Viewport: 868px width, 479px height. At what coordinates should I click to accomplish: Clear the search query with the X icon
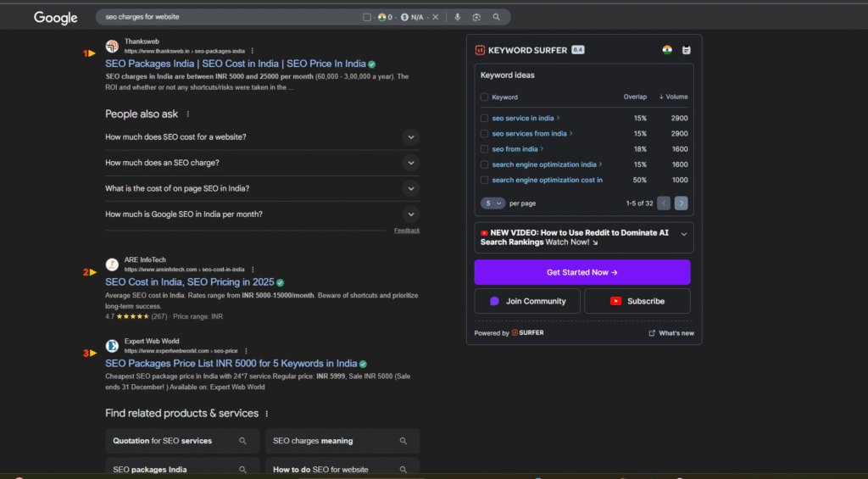click(436, 17)
